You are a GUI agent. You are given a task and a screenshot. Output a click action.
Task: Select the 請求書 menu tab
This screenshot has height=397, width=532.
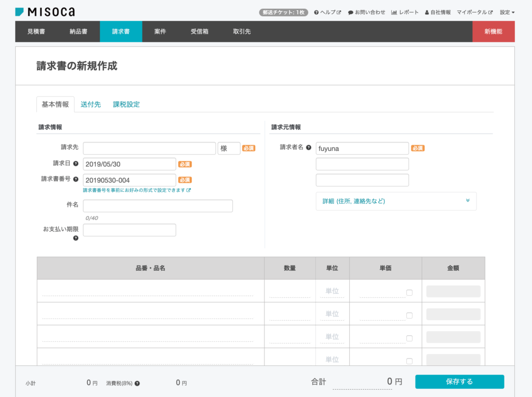(x=121, y=32)
